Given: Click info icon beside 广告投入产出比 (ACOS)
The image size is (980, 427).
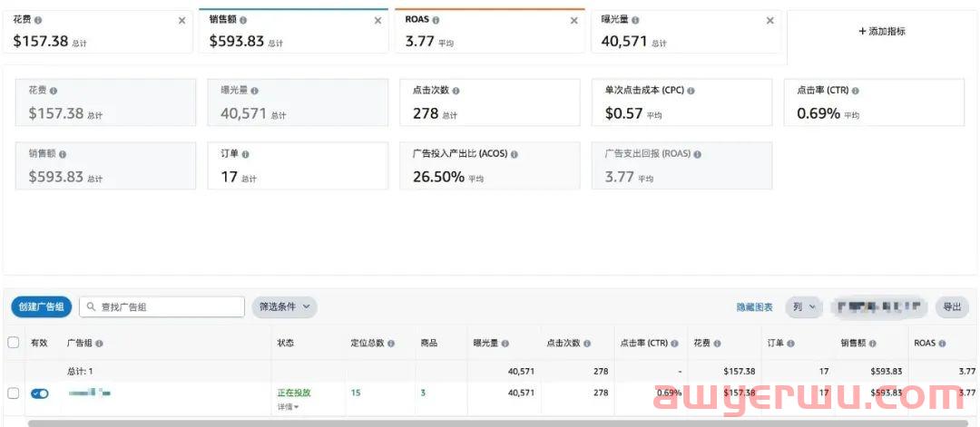Looking at the screenshot, I should click(x=514, y=154).
